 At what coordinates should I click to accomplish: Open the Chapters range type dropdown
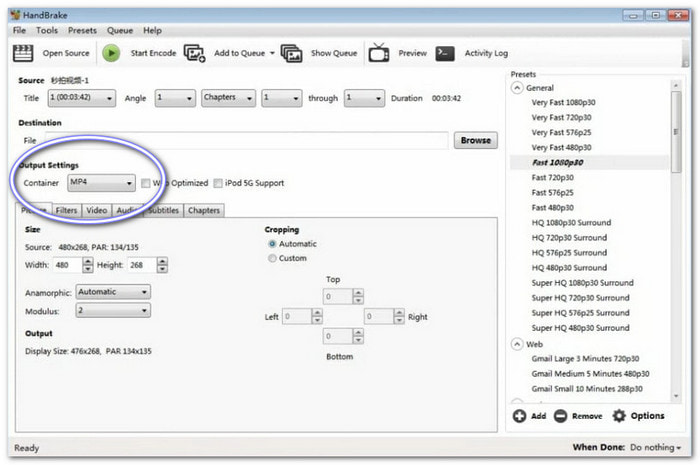pos(228,98)
